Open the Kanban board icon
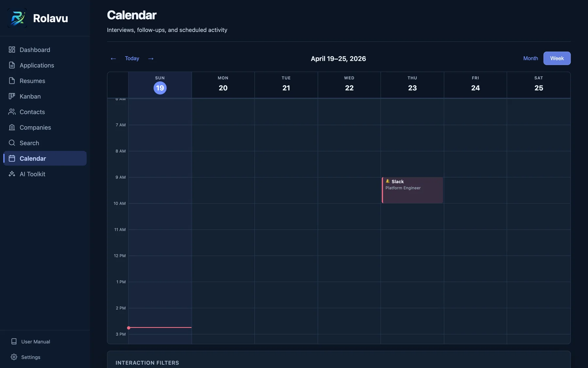The width and height of the screenshot is (588, 368). (x=12, y=96)
